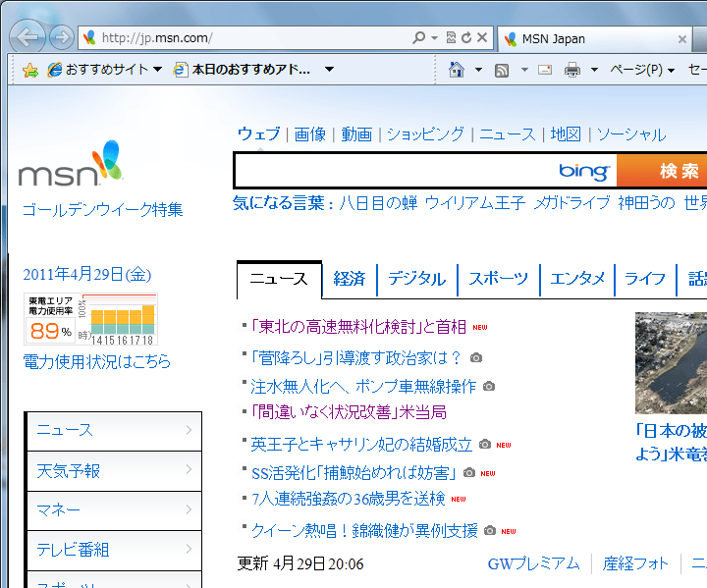Image resolution: width=707 pixels, height=588 pixels.
Task: Open 本日のおすすめアド... favorites link
Action: click(x=243, y=70)
